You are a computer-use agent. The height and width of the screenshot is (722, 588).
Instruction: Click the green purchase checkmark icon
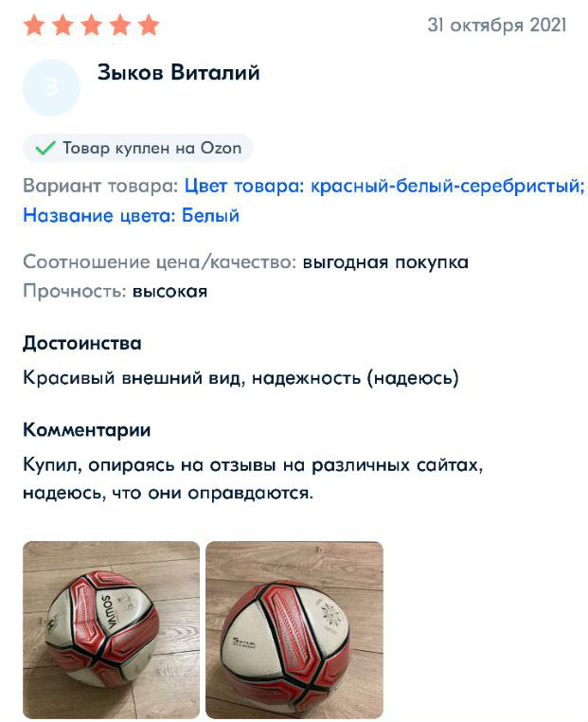tap(45, 148)
